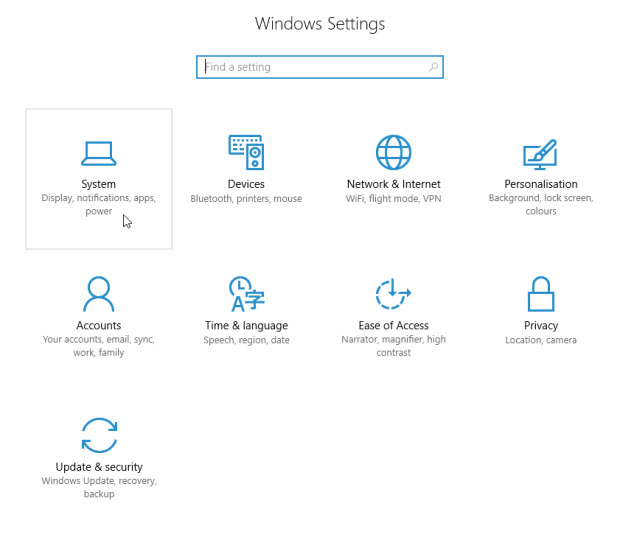Click the Network & Internet label
The width and height of the screenshot is (640, 547).
tap(393, 184)
